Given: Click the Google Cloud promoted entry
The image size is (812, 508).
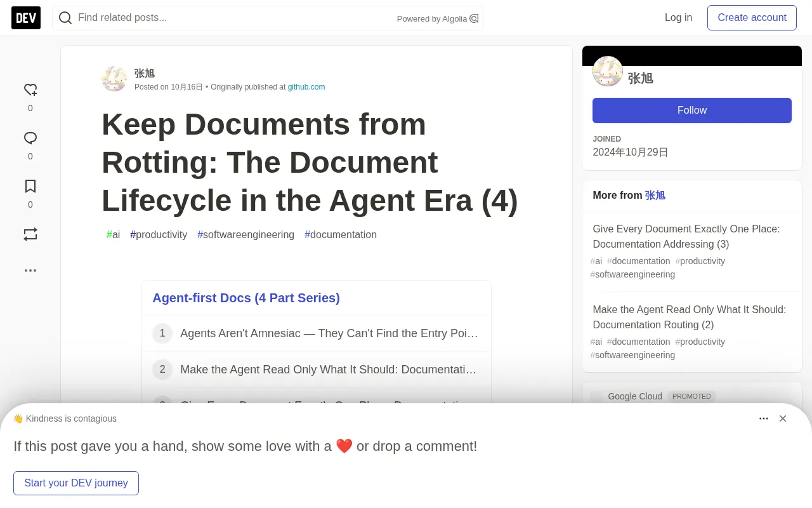Looking at the screenshot, I should pyautogui.click(x=635, y=396).
